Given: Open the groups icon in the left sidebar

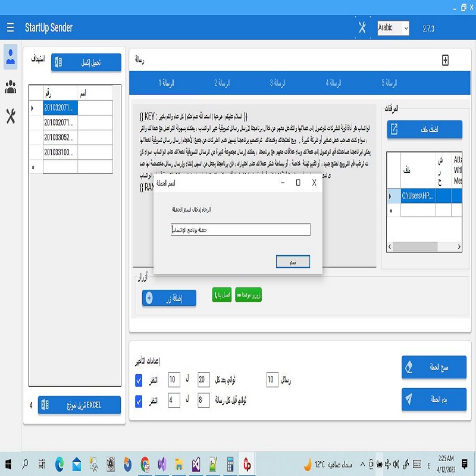Looking at the screenshot, I should tap(11, 87).
